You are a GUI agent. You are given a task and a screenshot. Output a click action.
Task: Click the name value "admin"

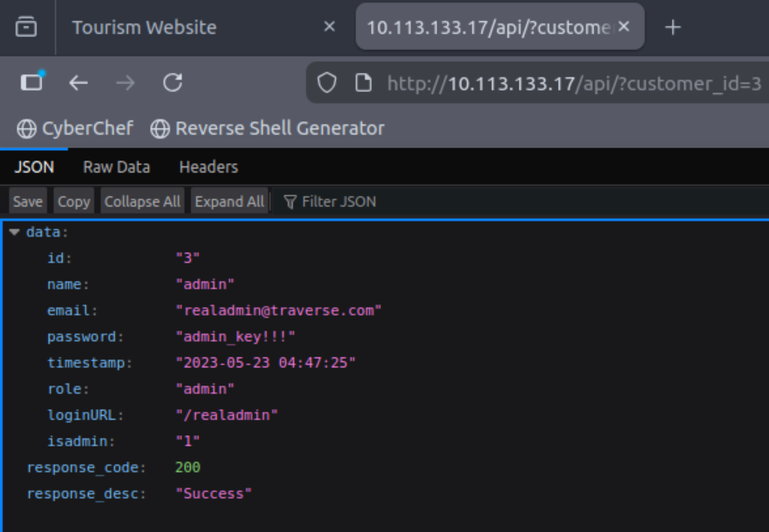(205, 284)
